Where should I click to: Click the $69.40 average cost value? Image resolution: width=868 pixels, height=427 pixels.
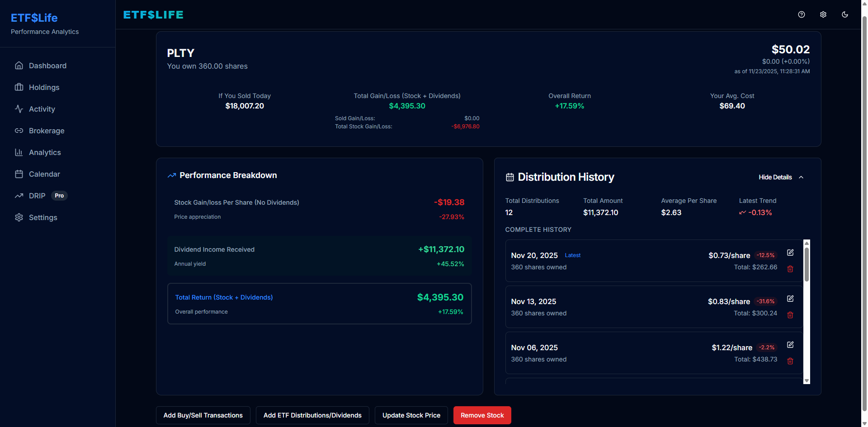pos(732,106)
